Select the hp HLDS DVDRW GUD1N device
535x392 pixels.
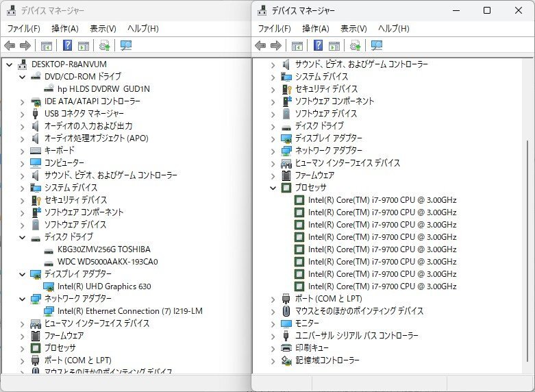tap(103, 89)
